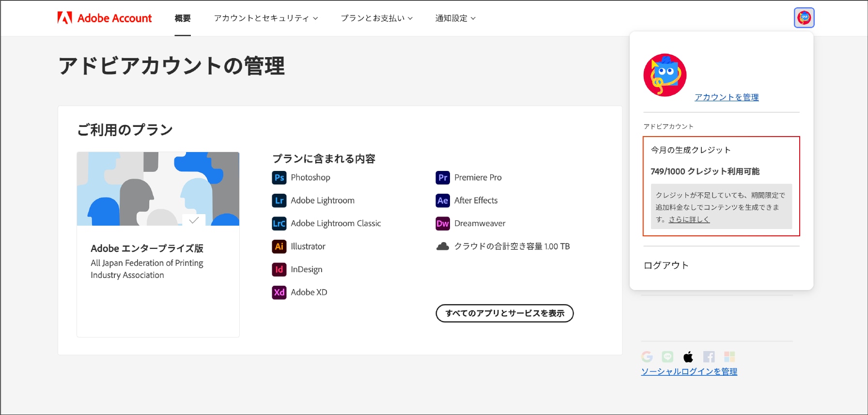
Task: Click the Dreamweaver Dw icon
Action: tap(443, 223)
